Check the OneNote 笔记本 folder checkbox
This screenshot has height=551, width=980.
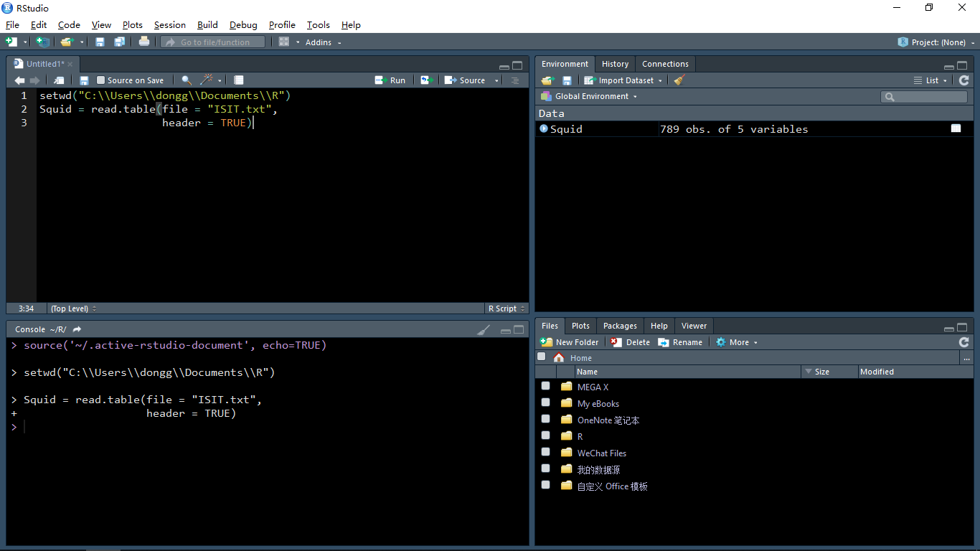[546, 419]
